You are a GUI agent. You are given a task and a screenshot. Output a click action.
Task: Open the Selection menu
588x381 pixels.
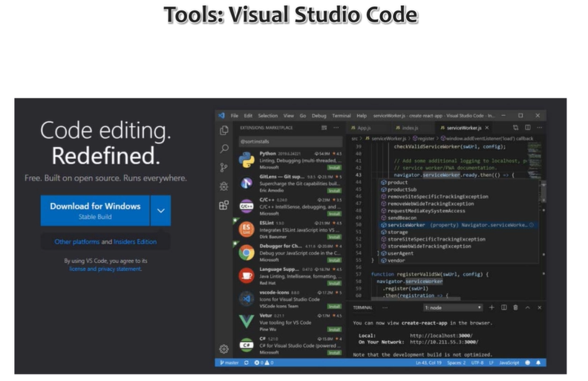[x=268, y=116]
